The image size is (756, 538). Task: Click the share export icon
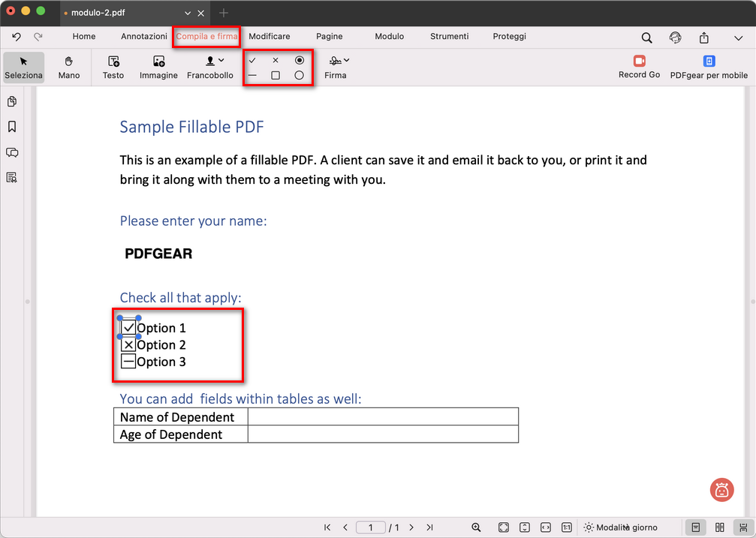coord(704,38)
